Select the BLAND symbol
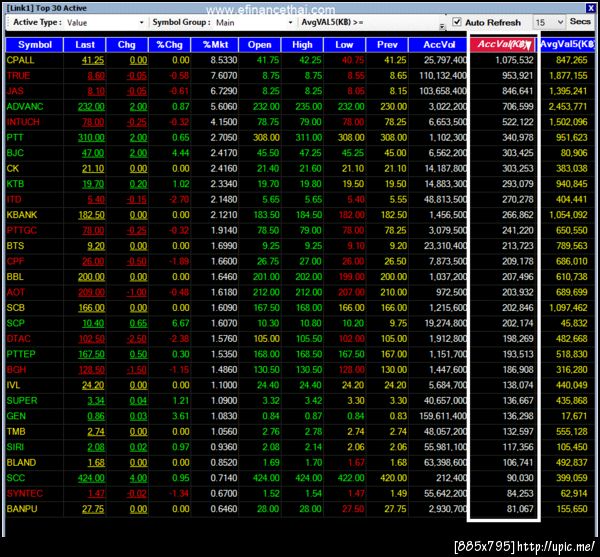The image size is (600, 557). 21,463
